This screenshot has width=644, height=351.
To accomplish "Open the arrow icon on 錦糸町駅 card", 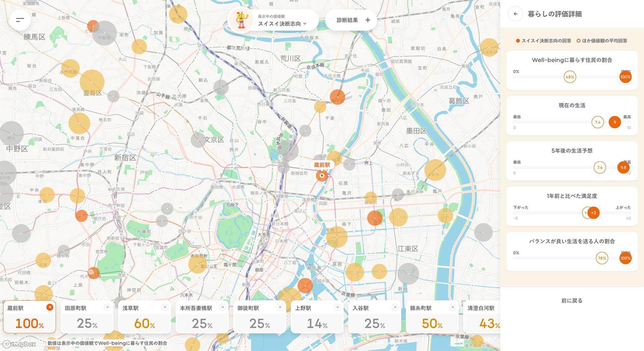I will [452, 307].
